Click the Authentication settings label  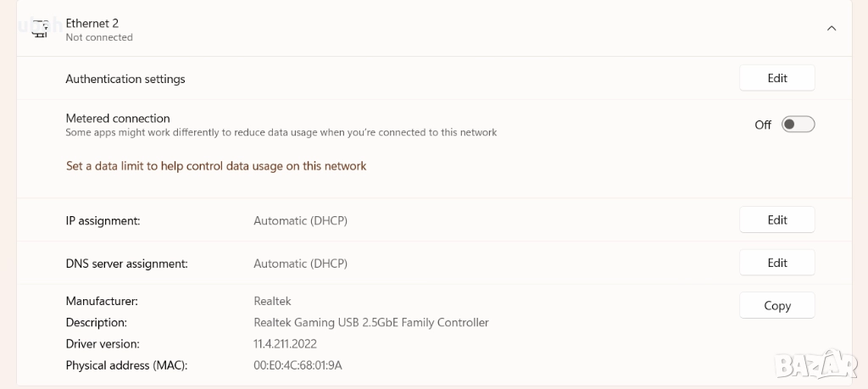tap(125, 79)
